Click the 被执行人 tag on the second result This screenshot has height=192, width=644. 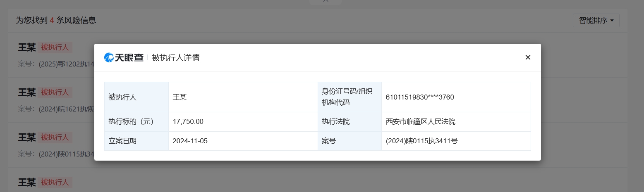click(55, 92)
